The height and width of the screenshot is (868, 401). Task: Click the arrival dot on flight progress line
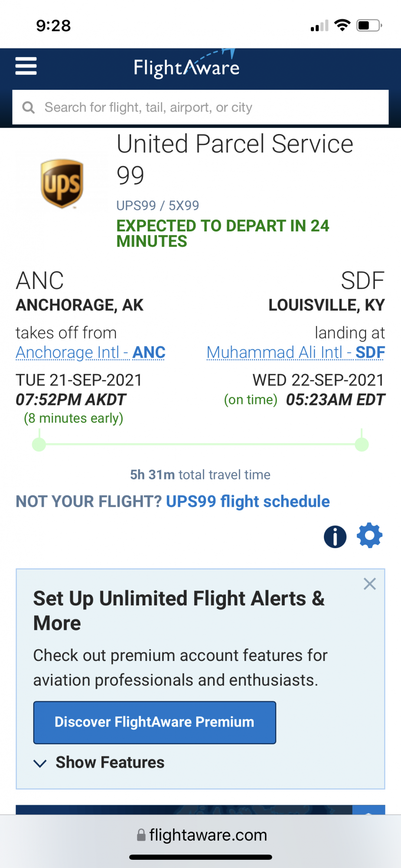(x=362, y=444)
